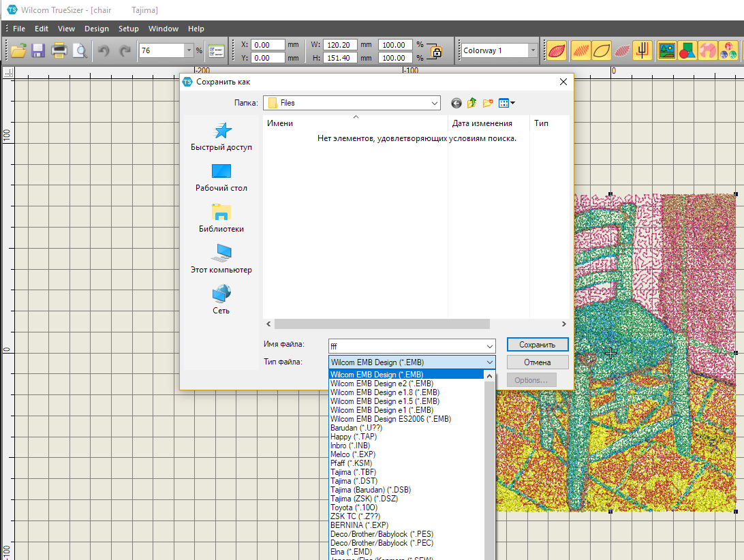Toggle the Show Outlines leaf icon

point(601,50)
